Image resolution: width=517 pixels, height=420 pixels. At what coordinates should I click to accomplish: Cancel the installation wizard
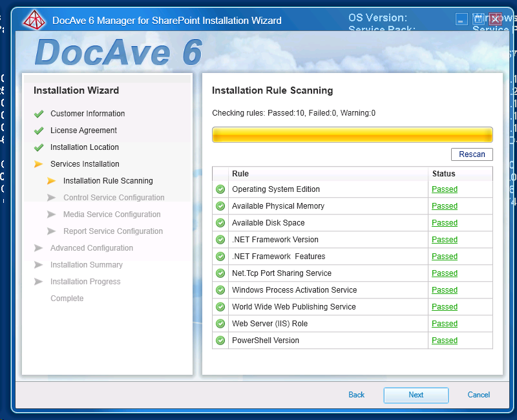pyautogui.click(x=478, y=395)
